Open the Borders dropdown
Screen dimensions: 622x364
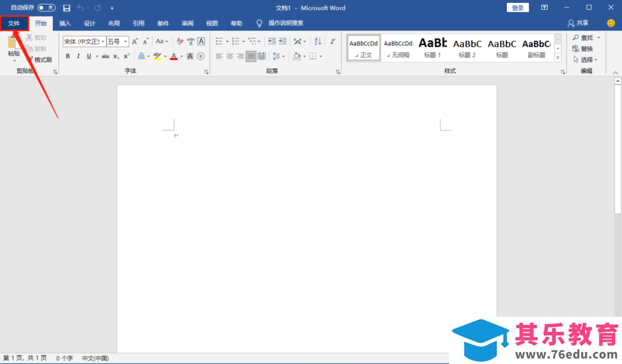click(x=321, y=56)
